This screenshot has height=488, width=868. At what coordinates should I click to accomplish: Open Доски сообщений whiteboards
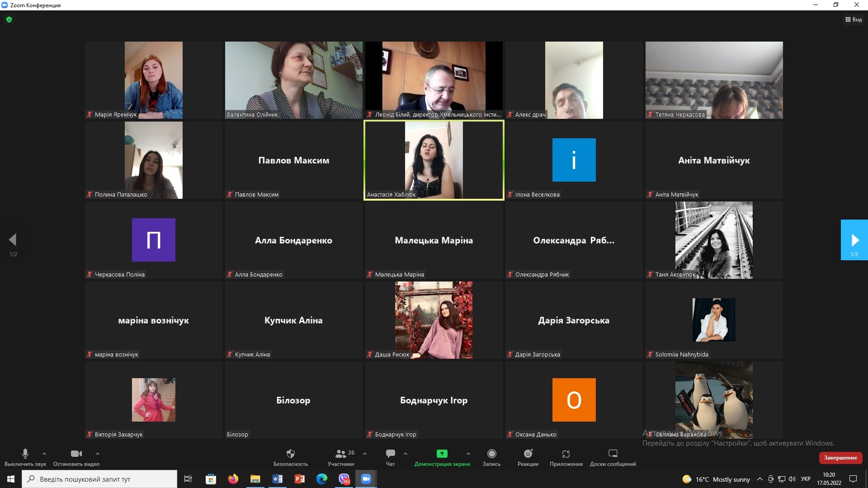click(x=613, y=454)
